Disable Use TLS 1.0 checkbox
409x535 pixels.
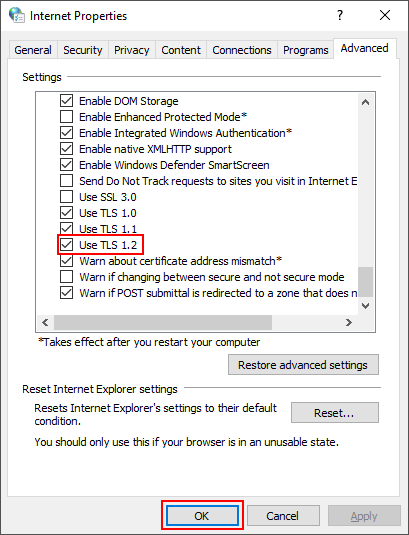click(x=67, y=213)
